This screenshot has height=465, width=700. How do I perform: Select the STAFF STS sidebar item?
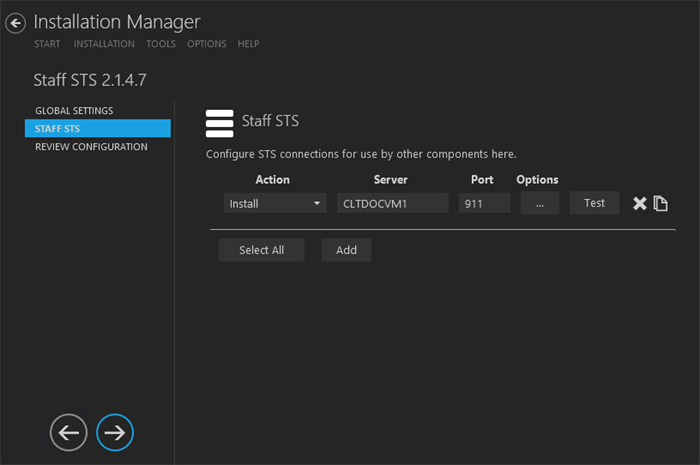click(98, 128)
